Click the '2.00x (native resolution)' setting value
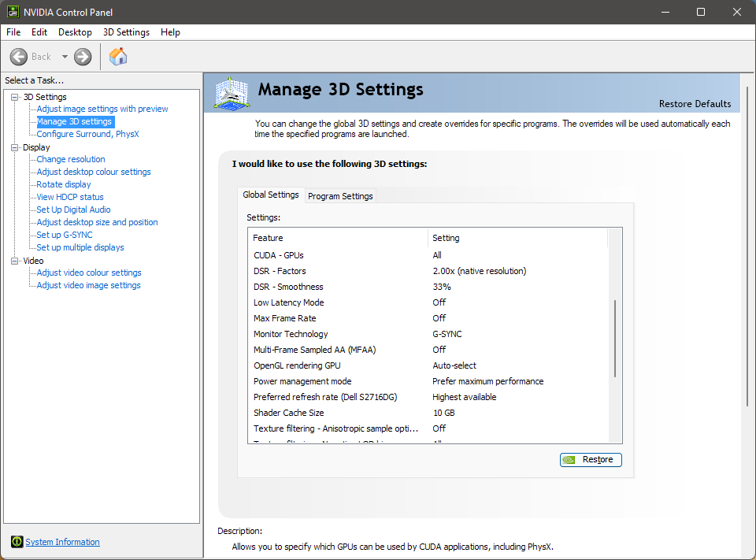This screenshot has height=560, width=756. [x=480, y=271]
